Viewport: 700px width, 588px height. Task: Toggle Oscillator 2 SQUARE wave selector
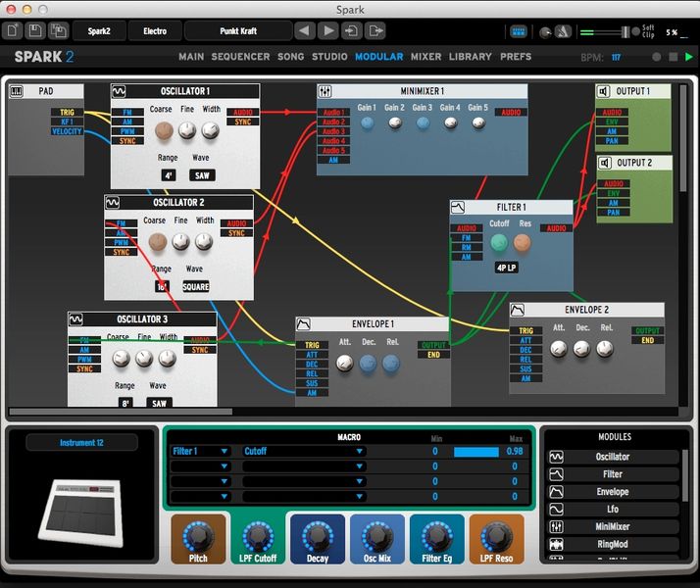coord(196,287)
